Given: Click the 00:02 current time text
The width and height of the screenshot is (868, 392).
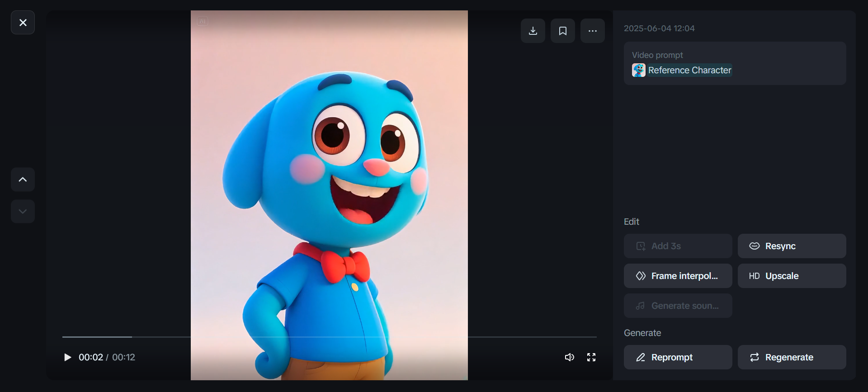Looking at the screenshot, I should [91, 357].
